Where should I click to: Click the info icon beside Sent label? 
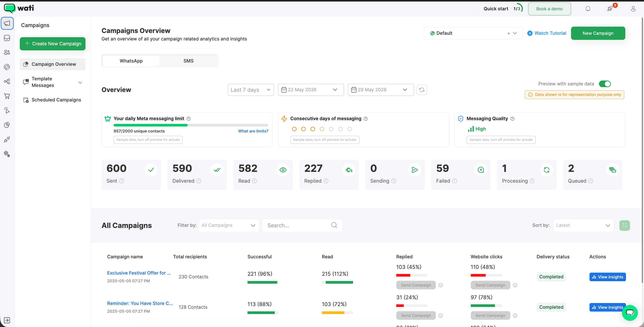tap(122, 181)
